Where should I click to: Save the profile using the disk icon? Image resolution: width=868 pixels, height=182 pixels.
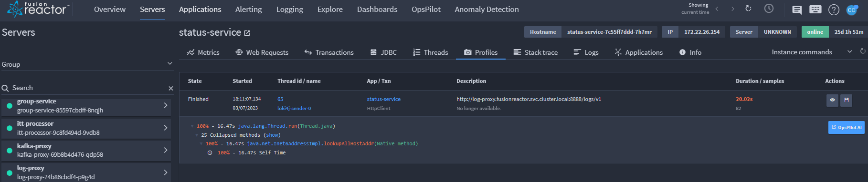[x=846, y=100]
